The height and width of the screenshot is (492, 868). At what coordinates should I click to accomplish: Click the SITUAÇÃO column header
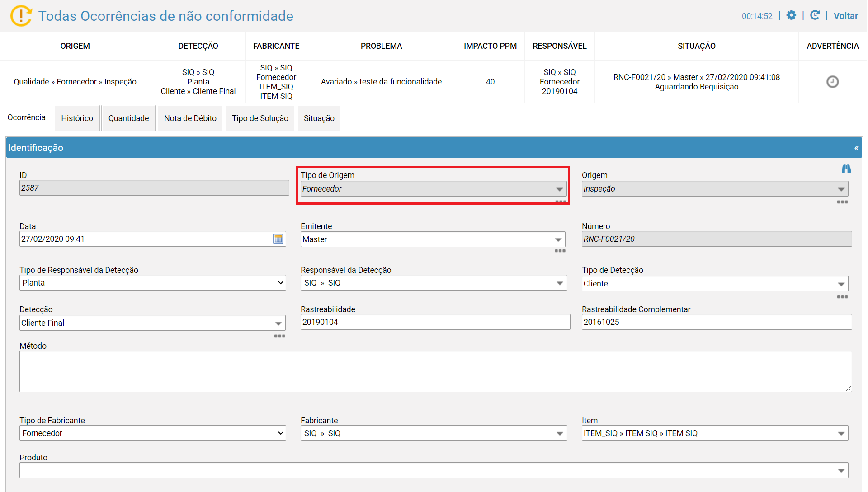click(696, 46)
